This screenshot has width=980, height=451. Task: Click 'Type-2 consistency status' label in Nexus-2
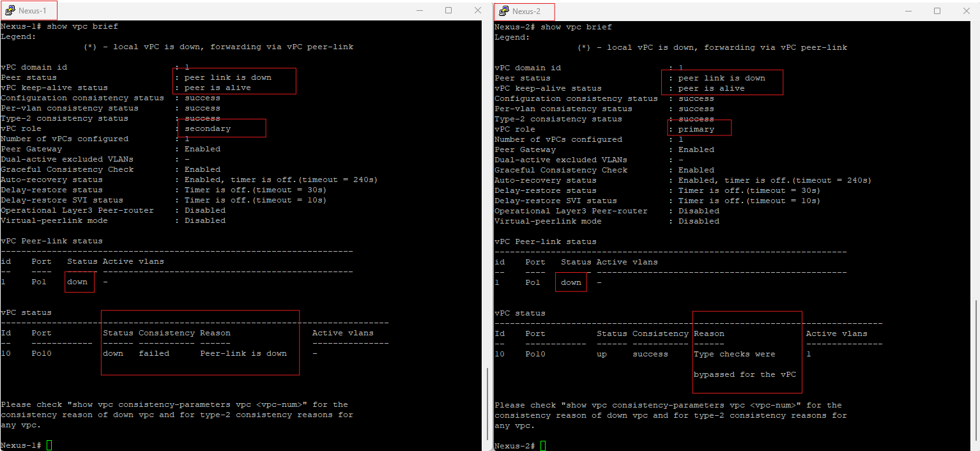pos(558,119)
